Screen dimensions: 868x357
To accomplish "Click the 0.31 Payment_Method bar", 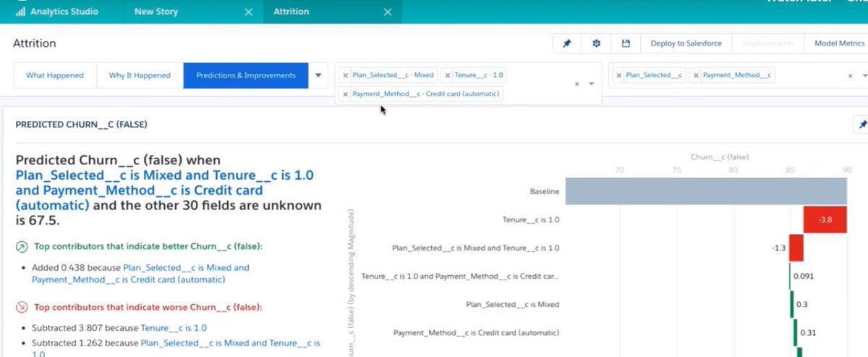I will tap(795, 332).
